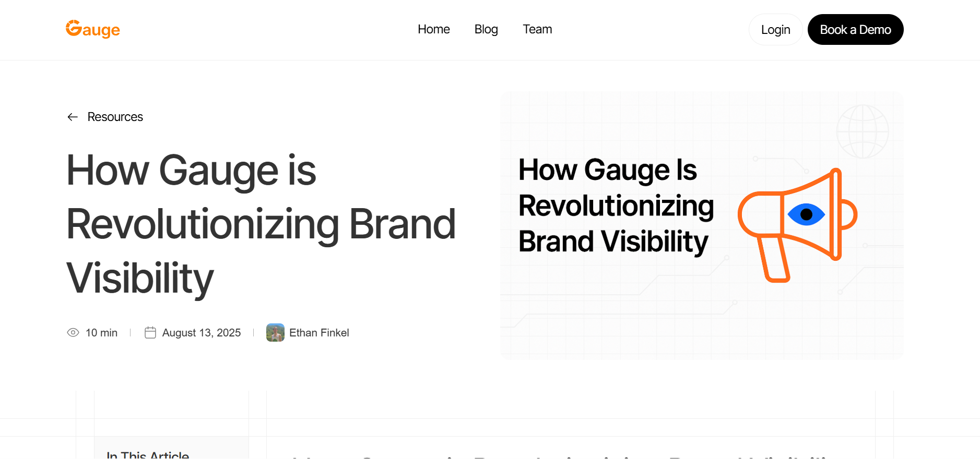Click the date text August 13, 2025
Image resolution: width=980 pixels, height=459 pixels.
coord(202,333)
